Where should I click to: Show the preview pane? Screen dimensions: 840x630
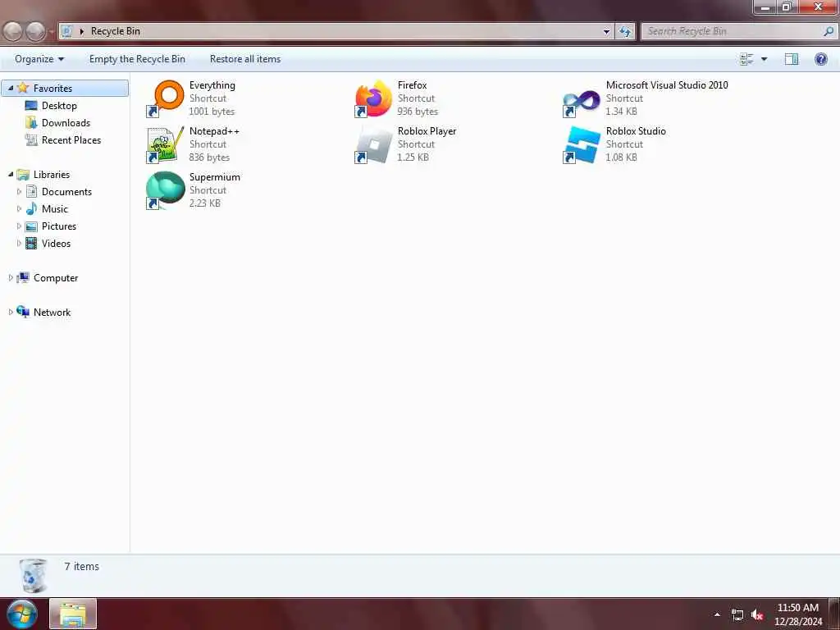[792, 59]
